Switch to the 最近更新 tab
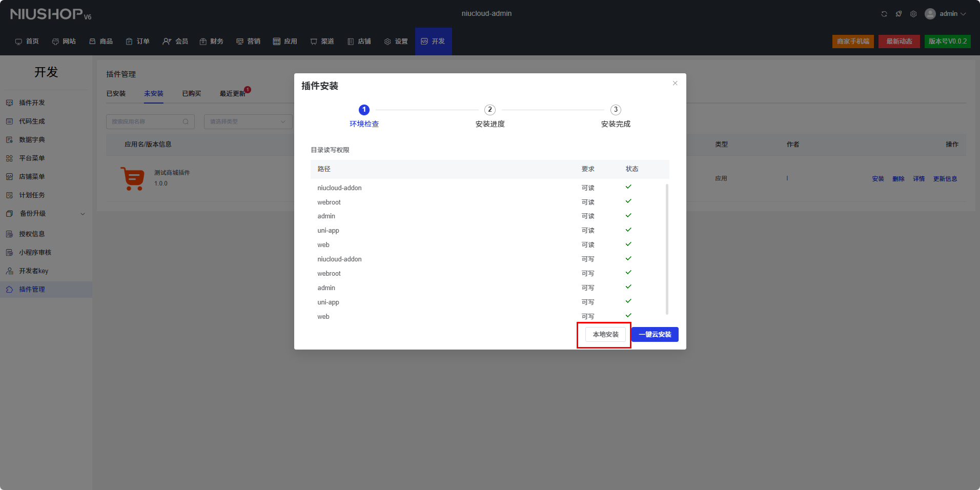Image resolution: width=980 pixels, height=490 pixels. (x=232, y=93)
